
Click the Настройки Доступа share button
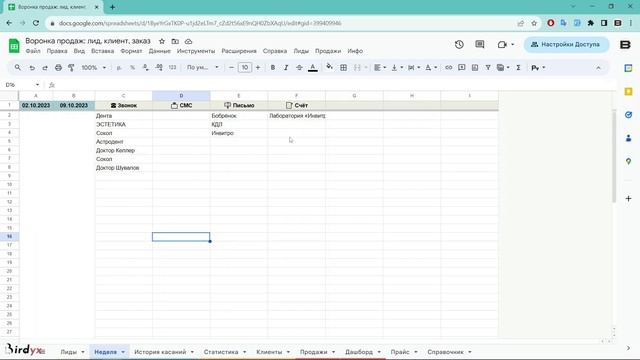coord(566,44)
